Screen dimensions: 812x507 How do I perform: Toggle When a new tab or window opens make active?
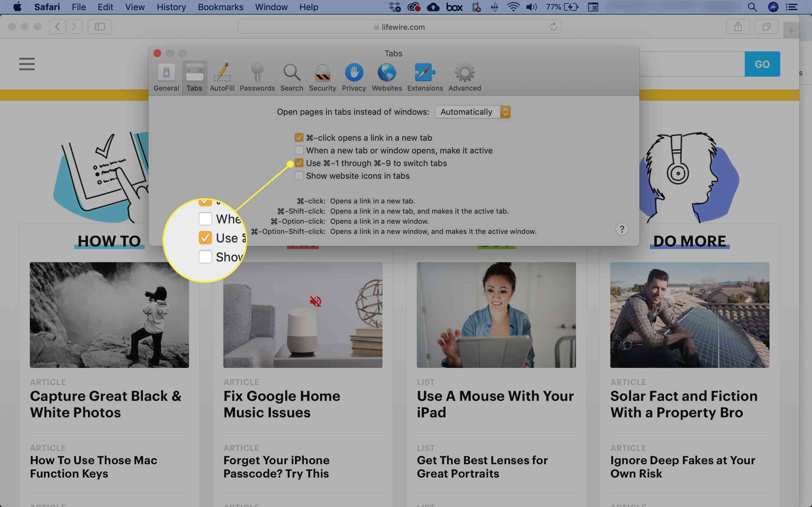click(x=298, y=150)
